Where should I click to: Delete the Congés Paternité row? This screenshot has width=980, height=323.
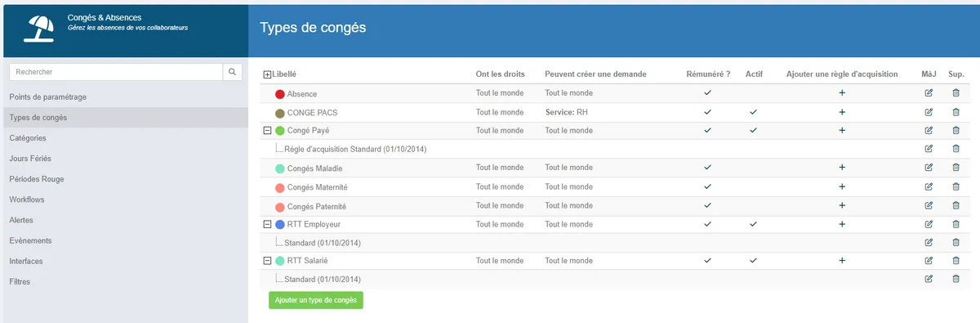coord(956,206)
